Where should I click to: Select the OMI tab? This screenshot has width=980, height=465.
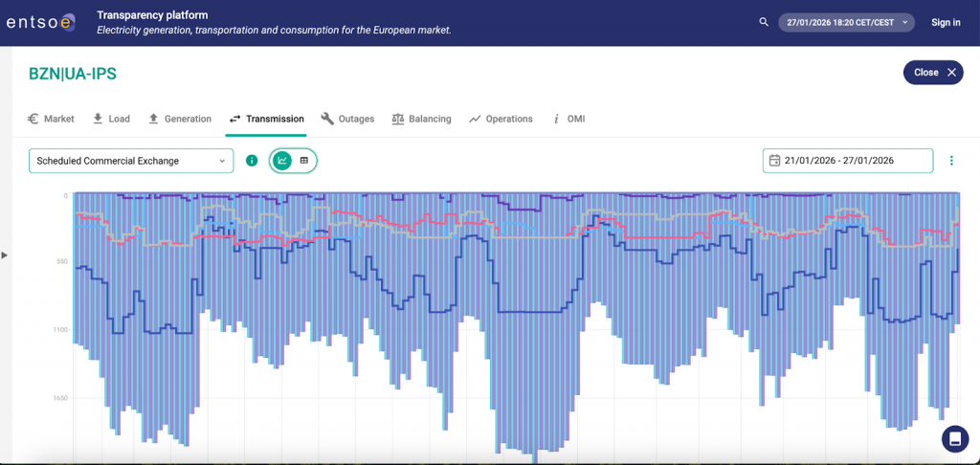[568, 119]
